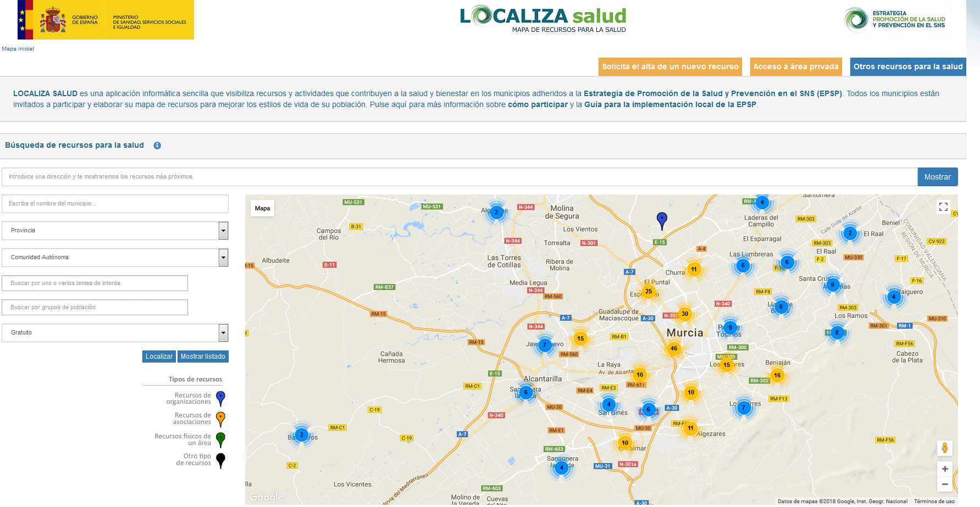Open the cluster 16 near La Raya
Viewport: 980px width, 507px height.
640,375
